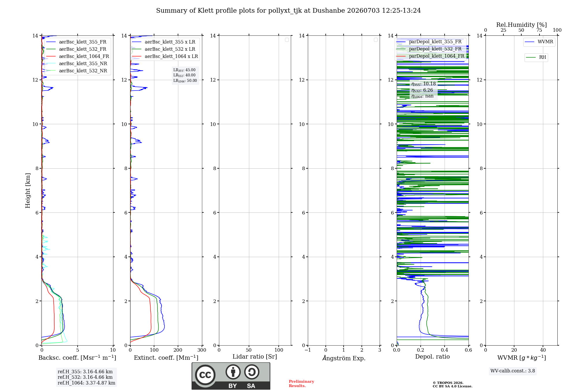Click the SA share-alike circular arrow icon

252,372
